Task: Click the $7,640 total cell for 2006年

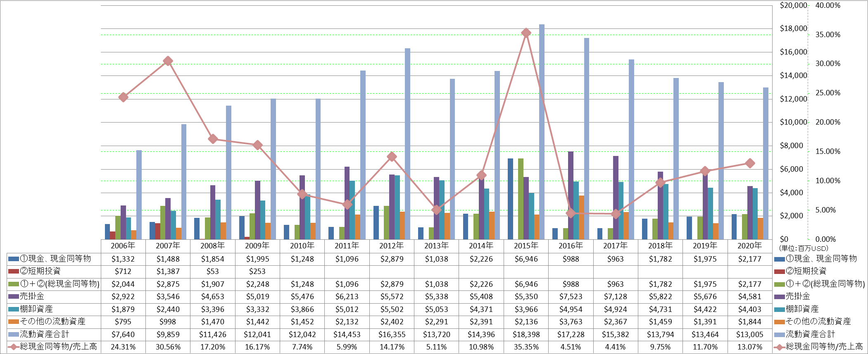Action: [123, 335]
